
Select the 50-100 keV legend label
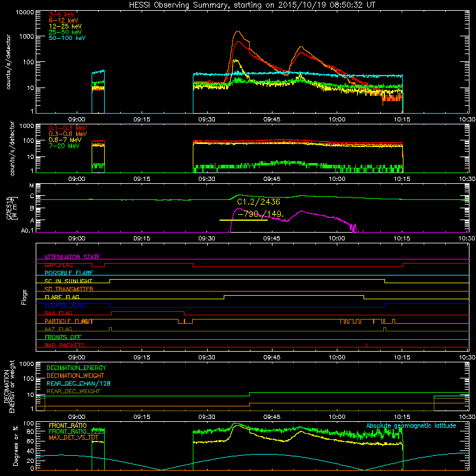point(67,38)
